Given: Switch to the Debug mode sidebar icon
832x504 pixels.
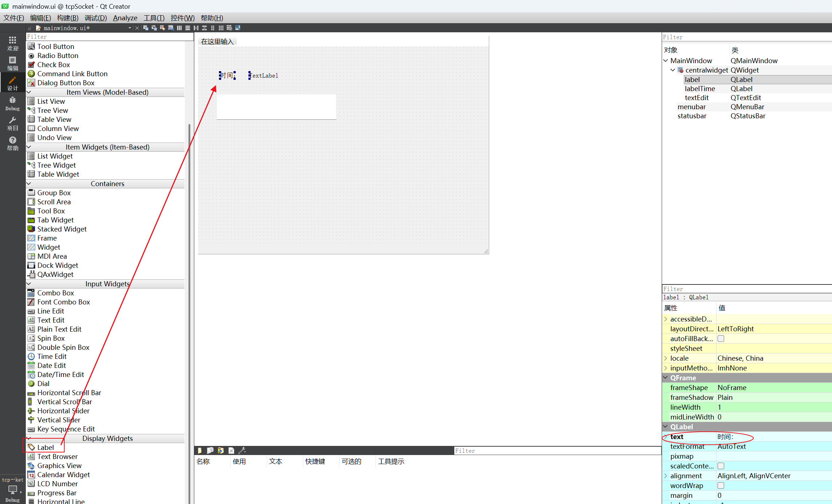Looking at the screenshot, I should pos(12,103).
